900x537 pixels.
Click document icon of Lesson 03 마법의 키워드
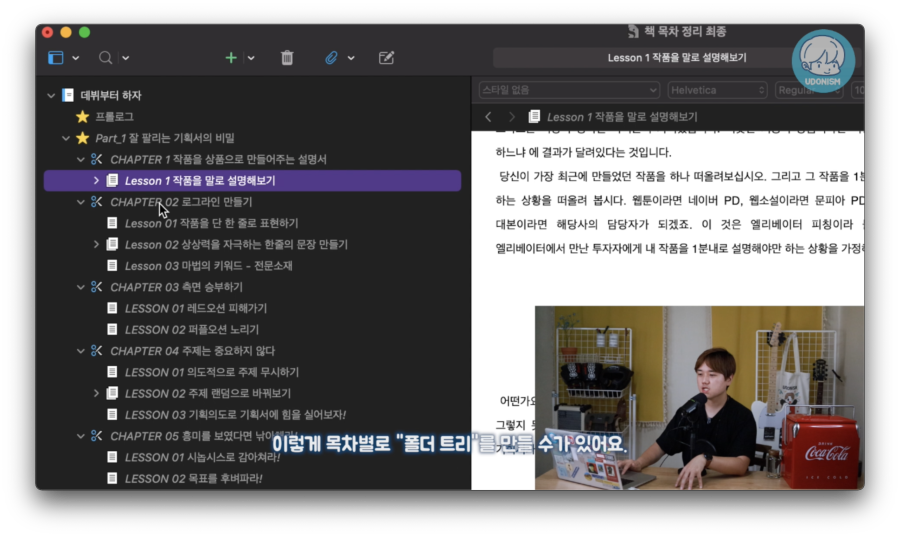point(112,266)
